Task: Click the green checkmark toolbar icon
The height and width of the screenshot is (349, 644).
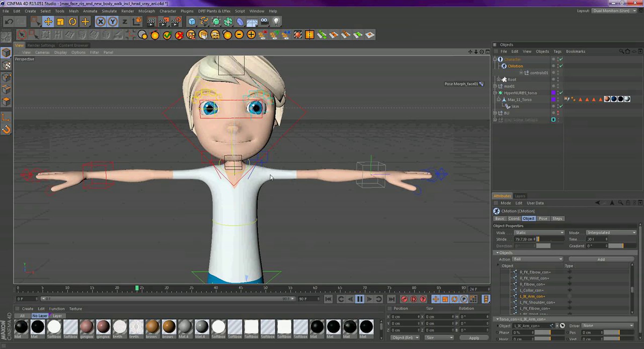Action: [167, 35]
